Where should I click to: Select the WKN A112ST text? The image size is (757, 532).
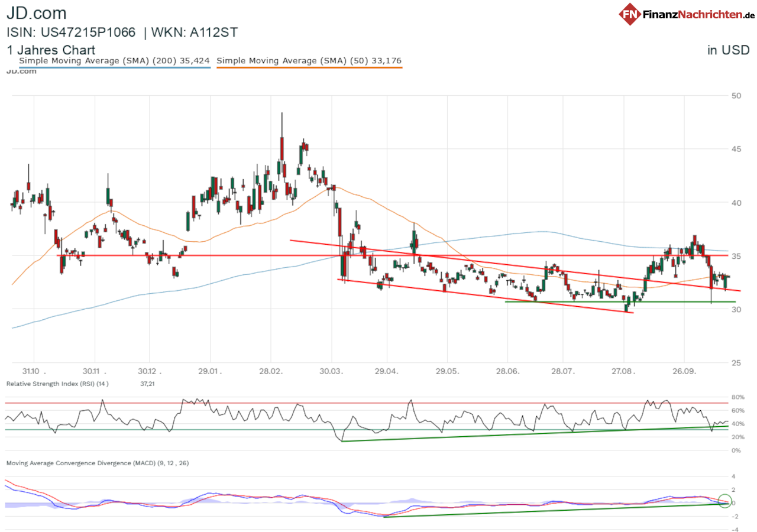pos(195,33)
